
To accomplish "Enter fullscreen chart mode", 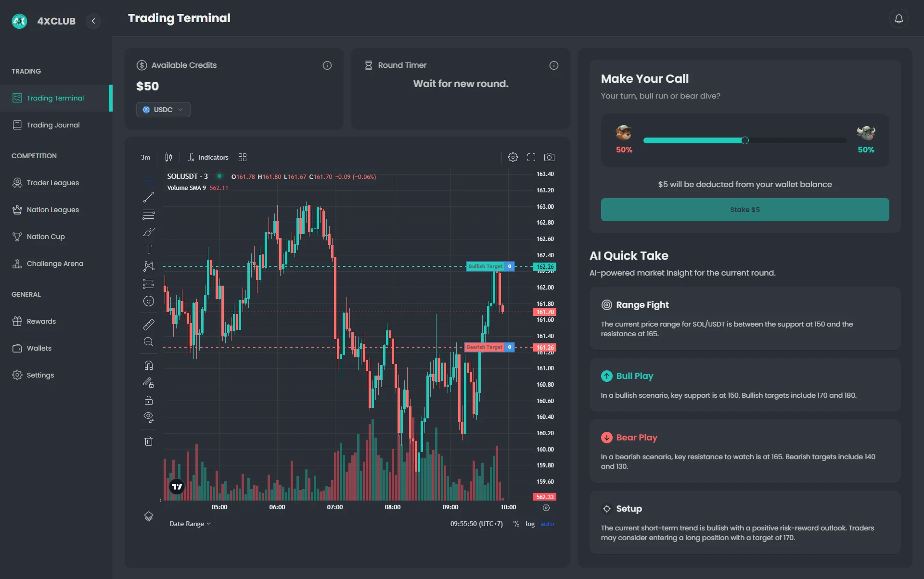I will coord(531,157).
